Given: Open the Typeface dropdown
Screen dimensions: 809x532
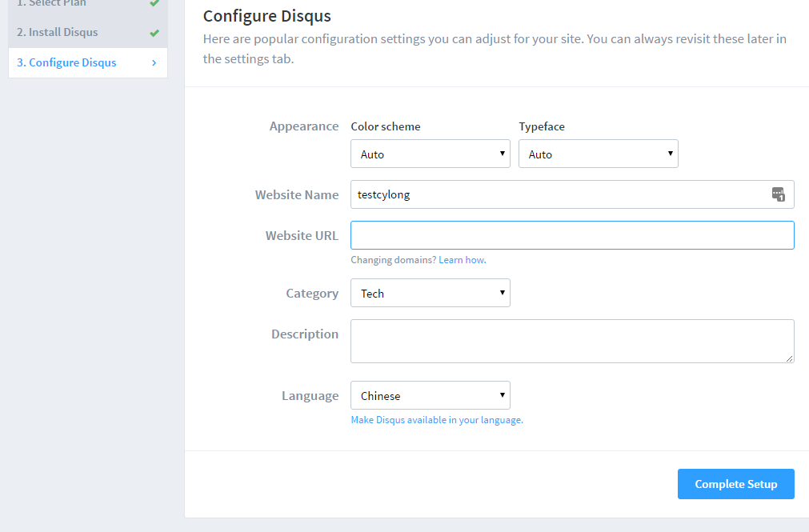Looking at the screenshot, I should point(598,154).
